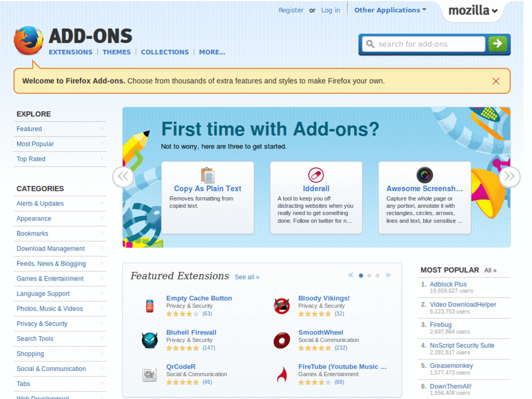This screenshot has width=532, height=399.
Task: Open Most Popular in Explore sidebar
Action: pos(60,144)
